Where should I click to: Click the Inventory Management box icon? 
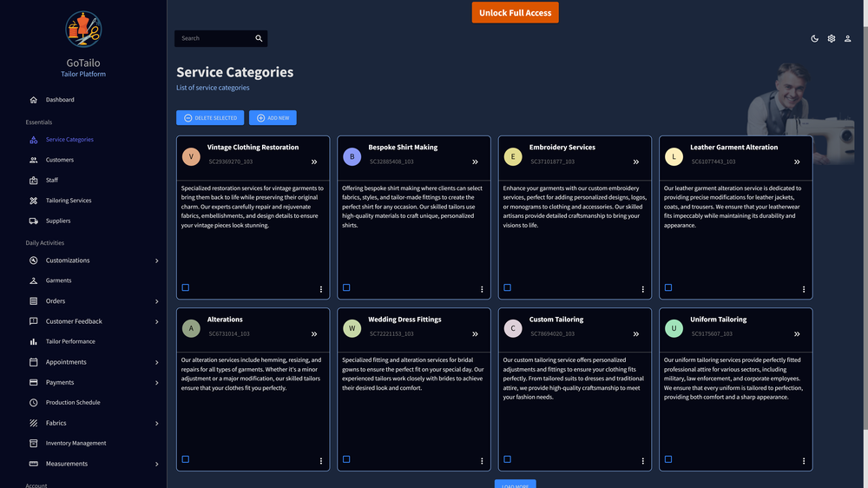tap(33, 443)
